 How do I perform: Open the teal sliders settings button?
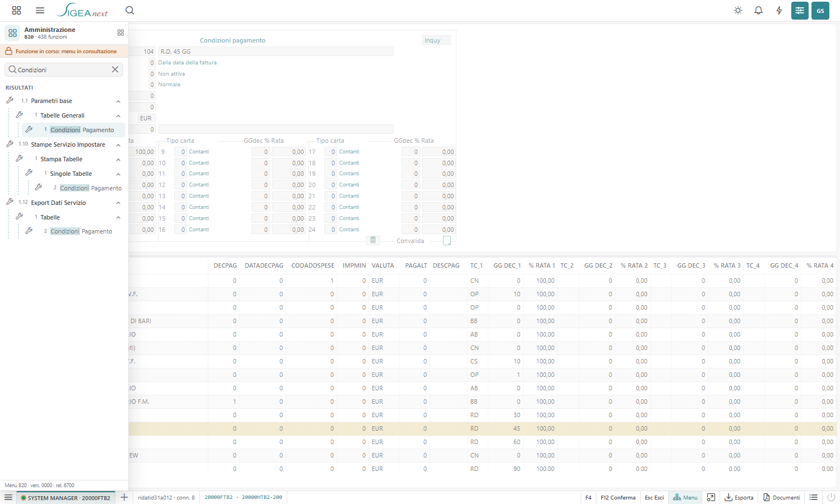(x=800, y=10)
